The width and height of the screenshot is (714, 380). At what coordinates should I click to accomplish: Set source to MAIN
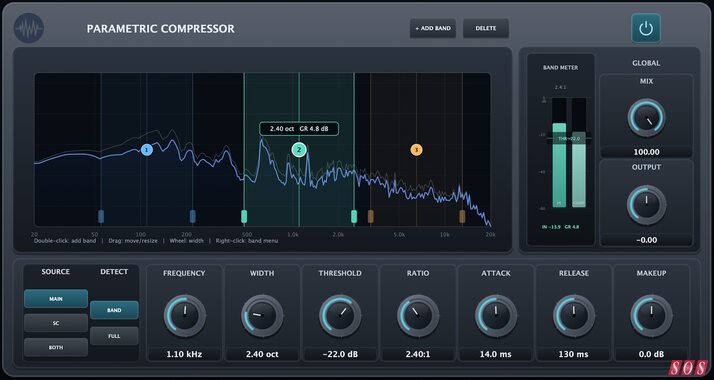[x=56, y=299]
